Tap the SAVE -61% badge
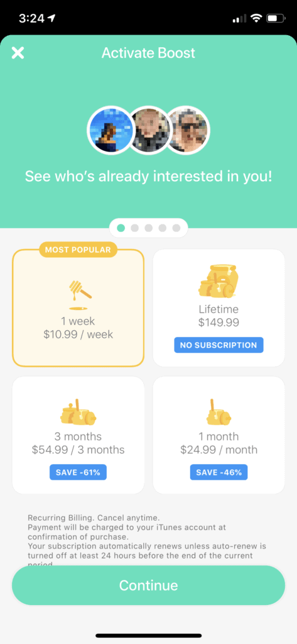The image size is (297, 644). click(x=78, y=472)
